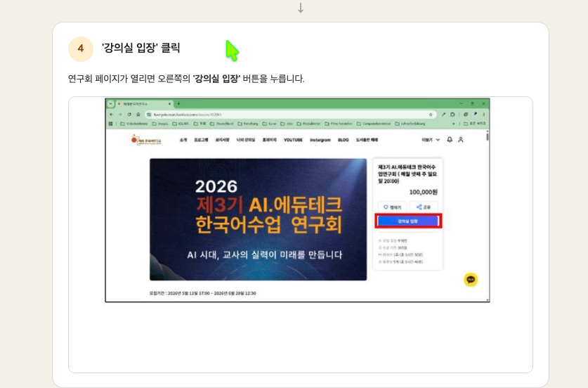Click the institute logo in the embedded site header
Screen dimensions: 588x388
pos(146,140)
